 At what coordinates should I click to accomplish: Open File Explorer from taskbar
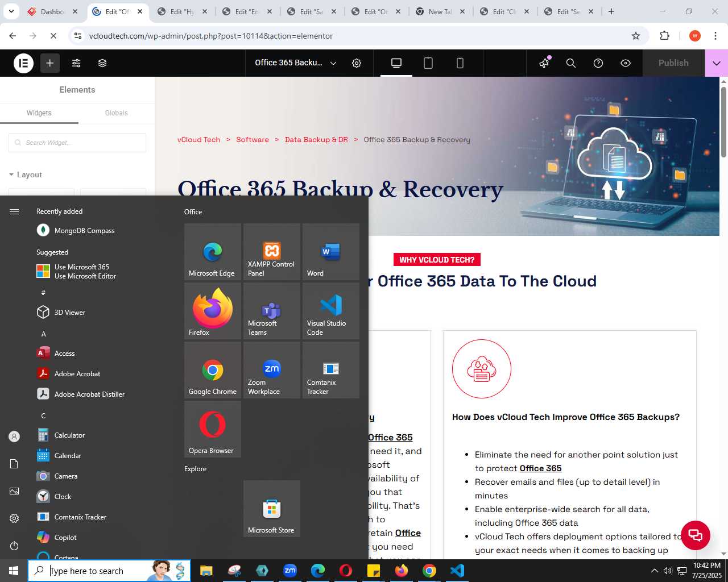coord(206,571)
